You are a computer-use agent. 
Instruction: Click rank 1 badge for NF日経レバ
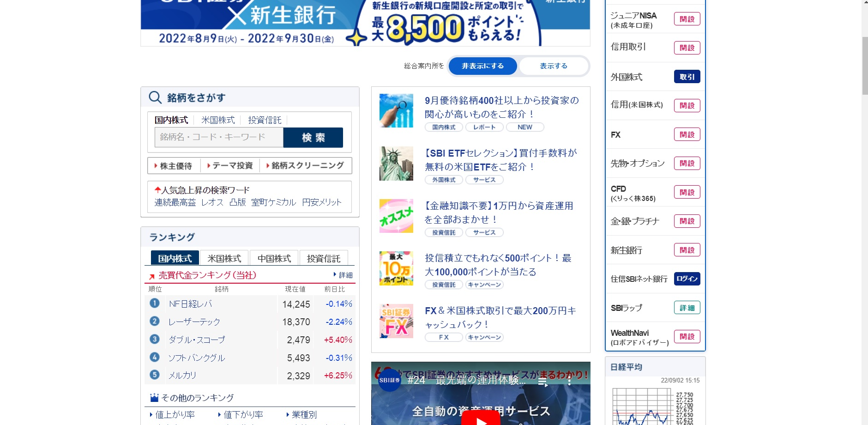pos(155,303)
